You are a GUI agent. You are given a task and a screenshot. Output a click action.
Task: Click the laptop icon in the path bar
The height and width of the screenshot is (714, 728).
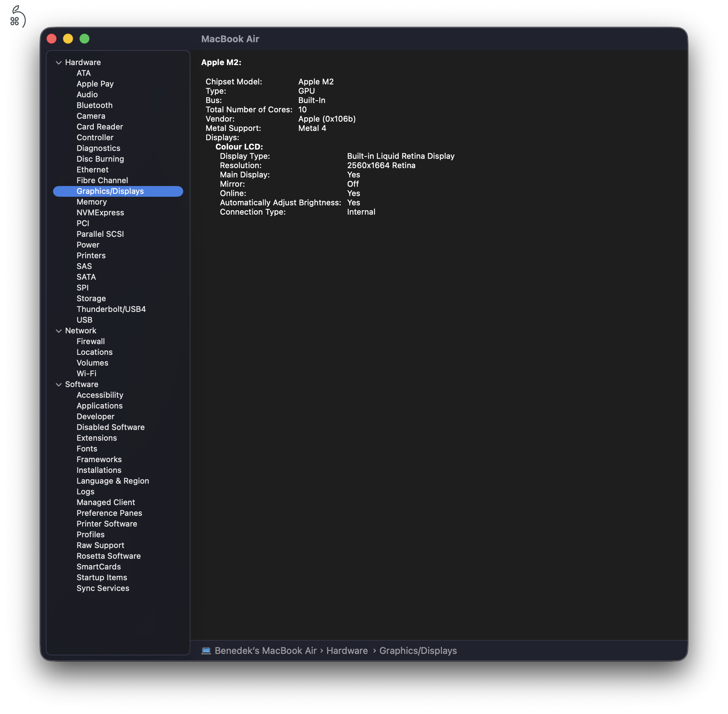coord(206,651)
